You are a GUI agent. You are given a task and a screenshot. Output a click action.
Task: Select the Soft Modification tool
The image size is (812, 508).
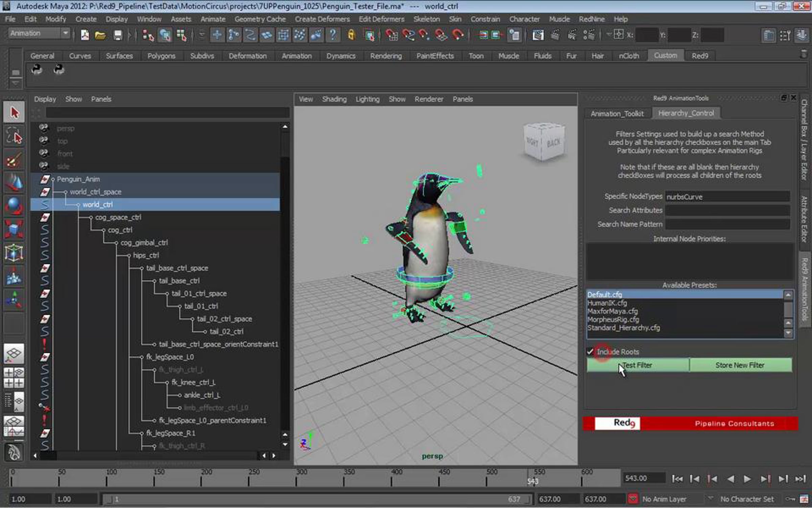[14, 276]
